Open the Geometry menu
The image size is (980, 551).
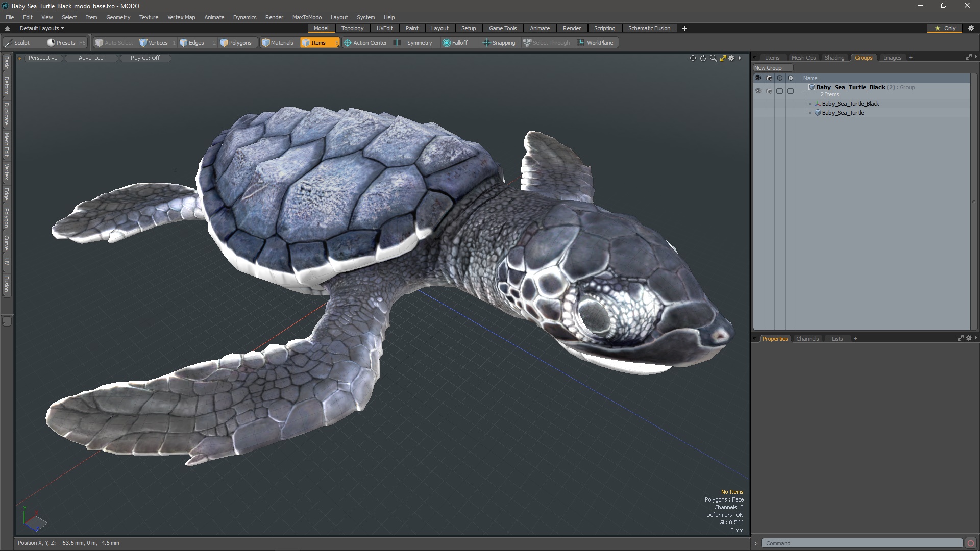coord(118,17)
